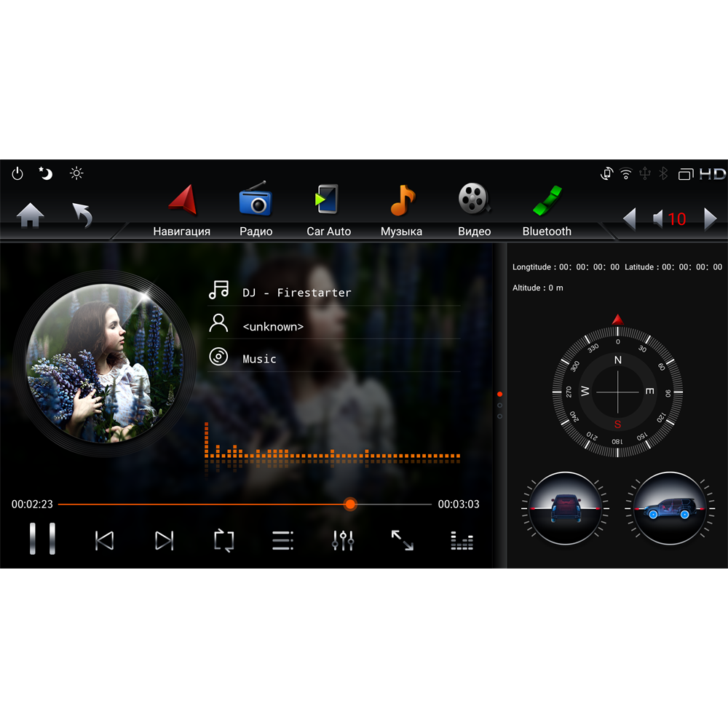
Task: Pause the current track
Action: tap(42, 539)
